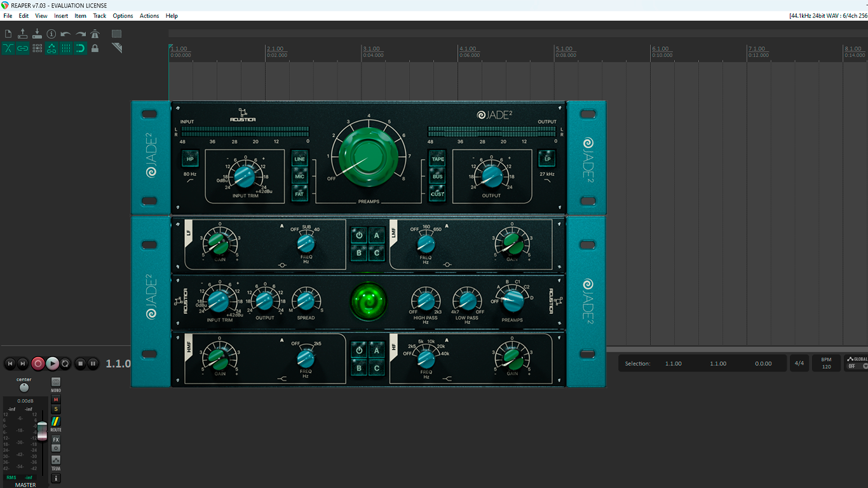Click the New Project toolbar icon
Image resolution: width=868 pixels, height=488 pixels.
(x=8, y=34)
